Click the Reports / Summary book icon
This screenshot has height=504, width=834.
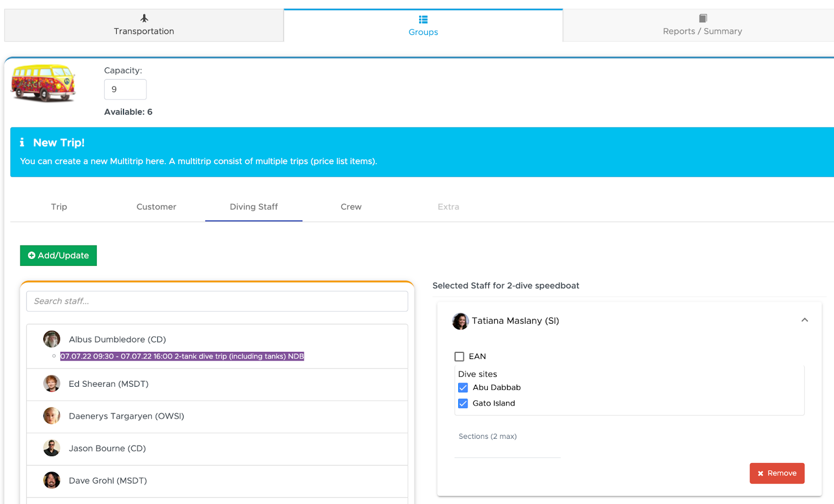[703, 18]
